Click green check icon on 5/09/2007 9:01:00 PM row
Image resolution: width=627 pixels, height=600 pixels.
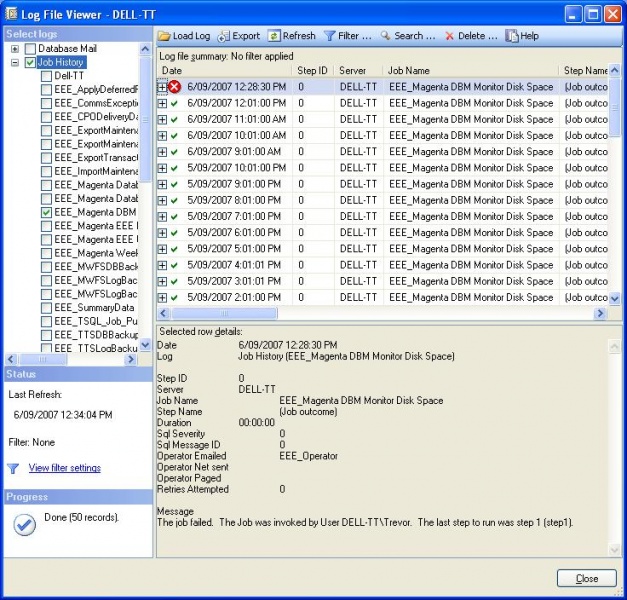point(174,184)
